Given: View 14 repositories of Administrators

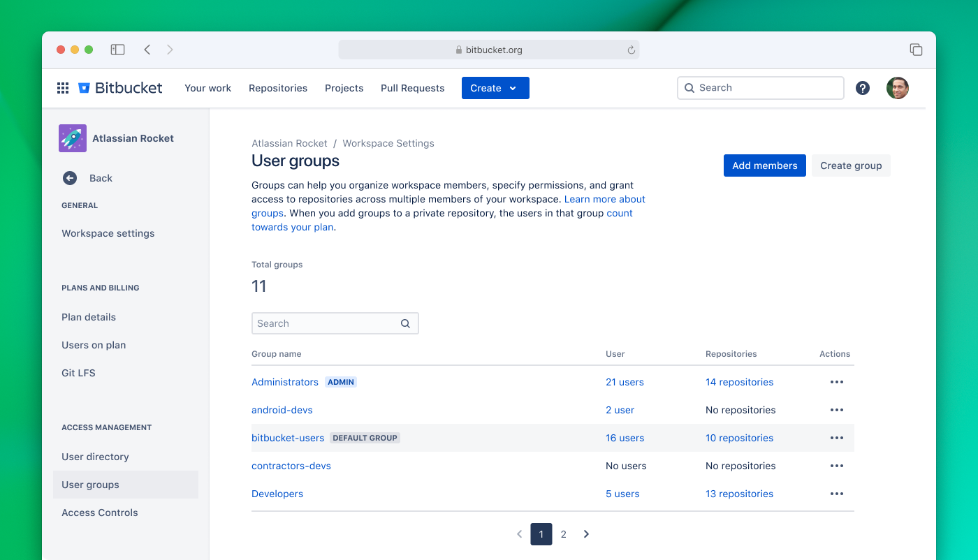Looking at the screenshot, I should (739, 382).
